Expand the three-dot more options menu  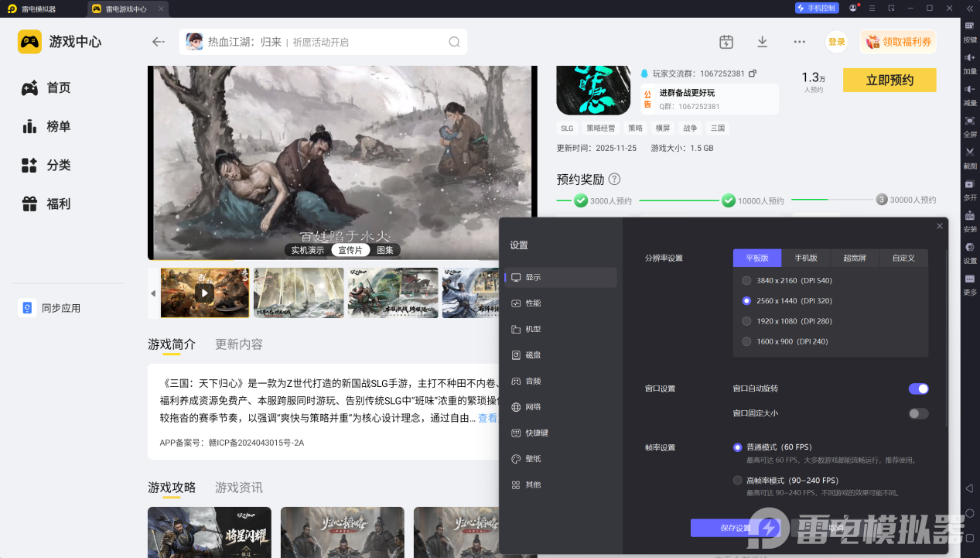[x=799, y=42]
